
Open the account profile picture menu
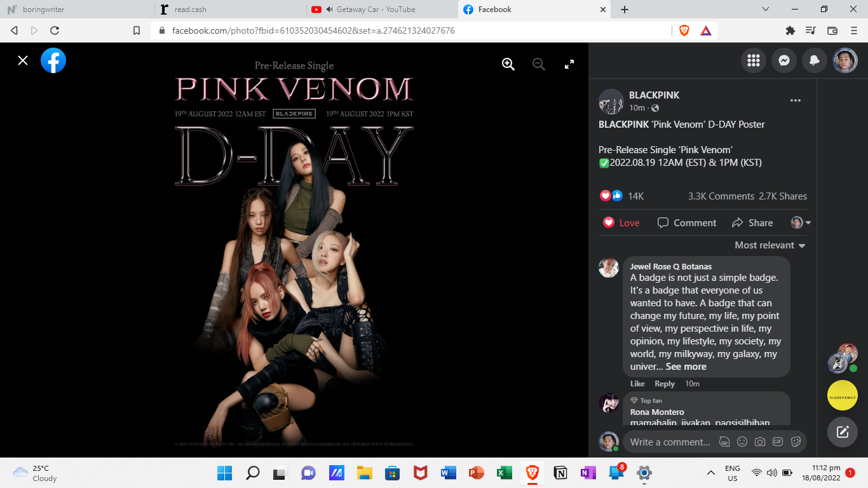pyautogui.click(x=845, y=60)
